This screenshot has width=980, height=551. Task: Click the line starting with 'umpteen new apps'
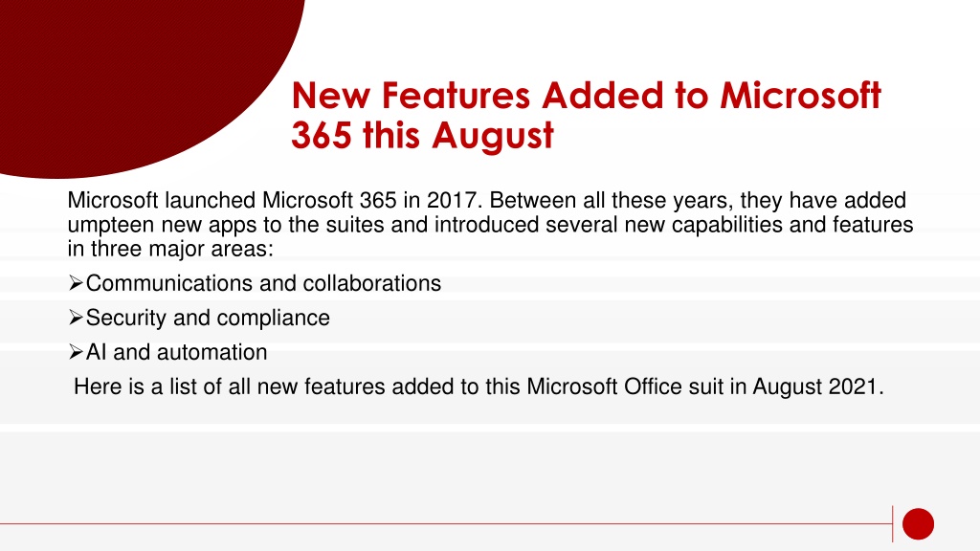491,224
